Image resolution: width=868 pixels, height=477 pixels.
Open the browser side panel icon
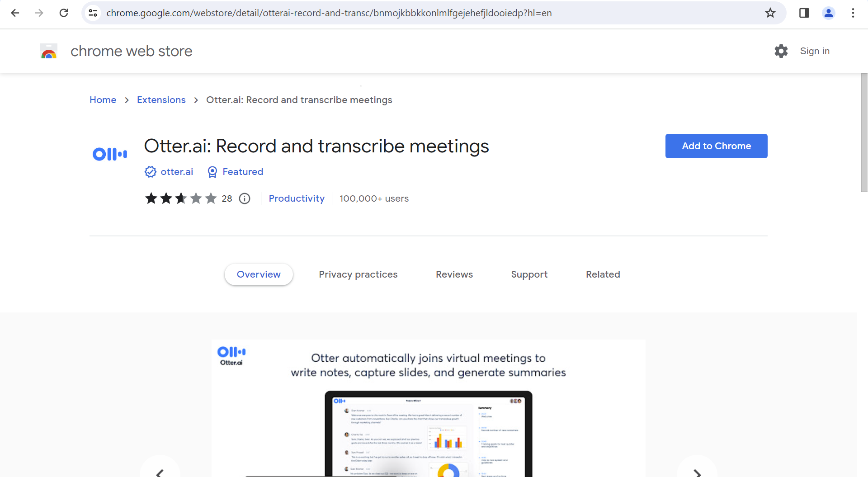tap(804, 13)
